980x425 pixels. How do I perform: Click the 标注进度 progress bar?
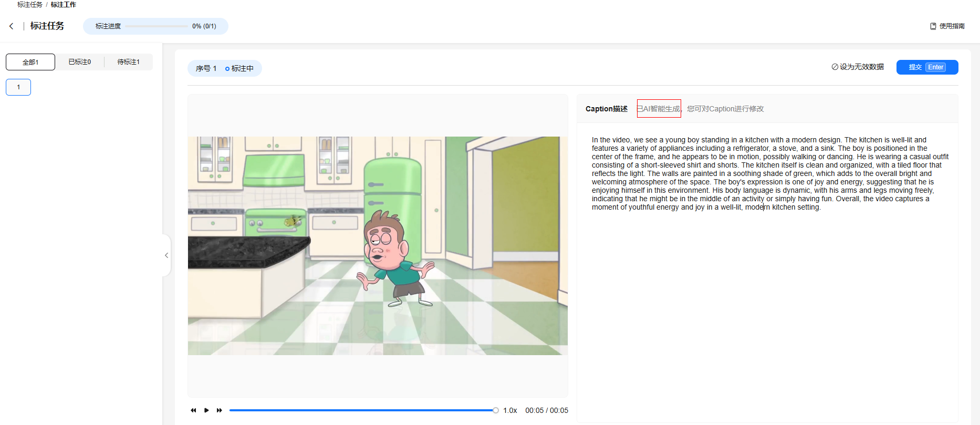(x=156, y=26)
